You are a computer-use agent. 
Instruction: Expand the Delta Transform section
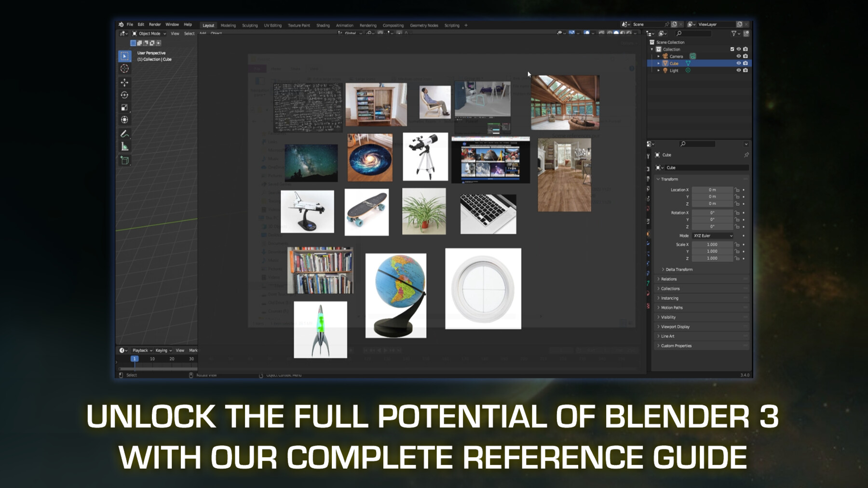tap(680, 269)
